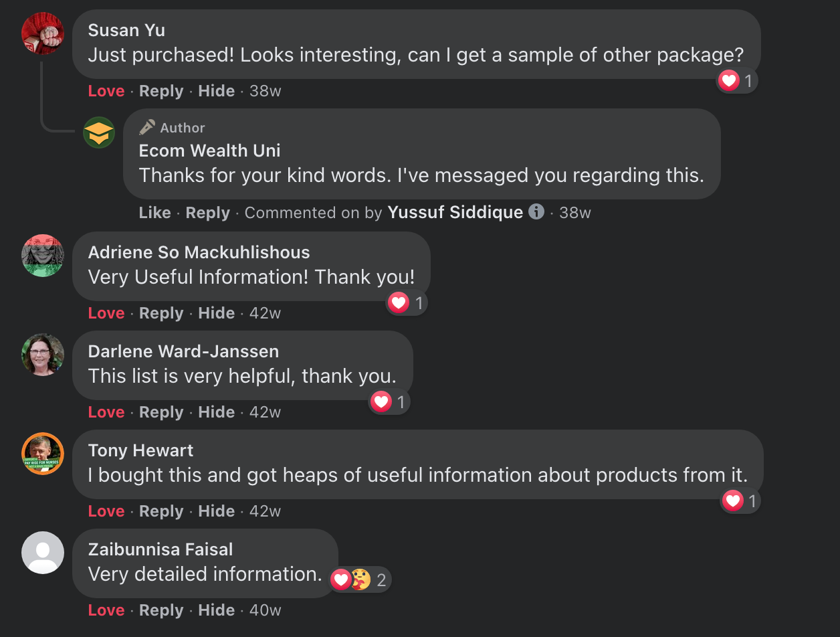Viewport: 840px width, 637px height.
Task: Open reactions on Zaibunnisa Faisal's comment
Action: [x=360, y=579]
